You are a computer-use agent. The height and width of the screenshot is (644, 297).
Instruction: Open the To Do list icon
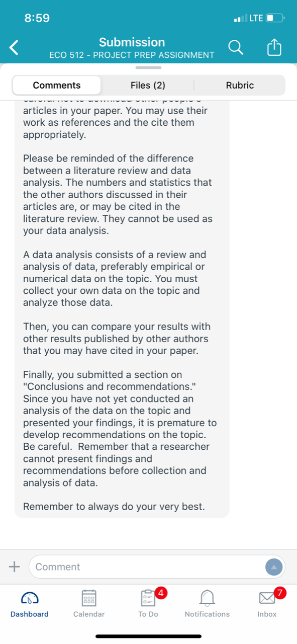149,598
